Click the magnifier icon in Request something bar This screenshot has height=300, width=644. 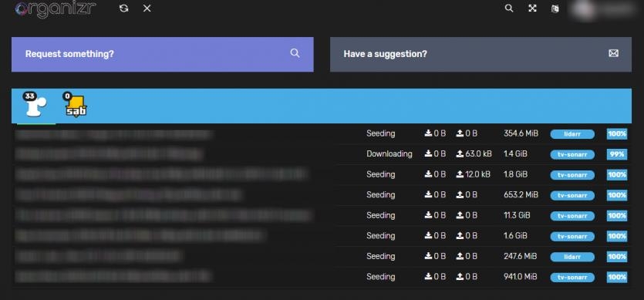(295, 53)
